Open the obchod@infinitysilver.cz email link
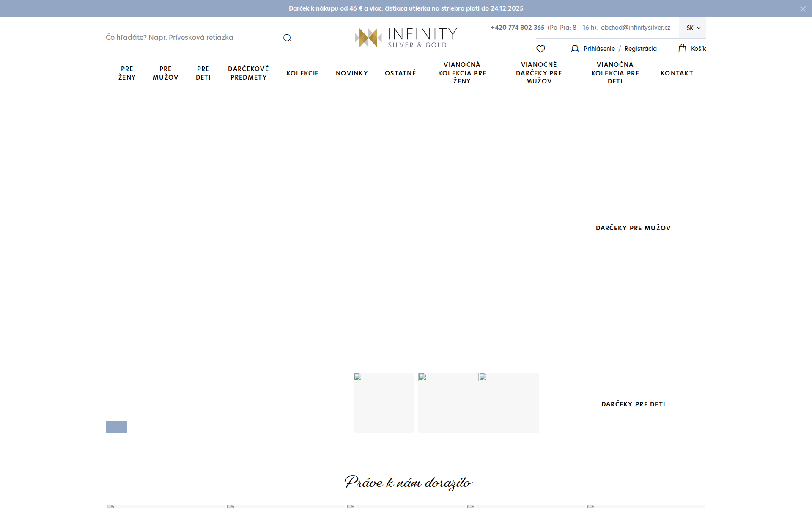 pos(635,28)
